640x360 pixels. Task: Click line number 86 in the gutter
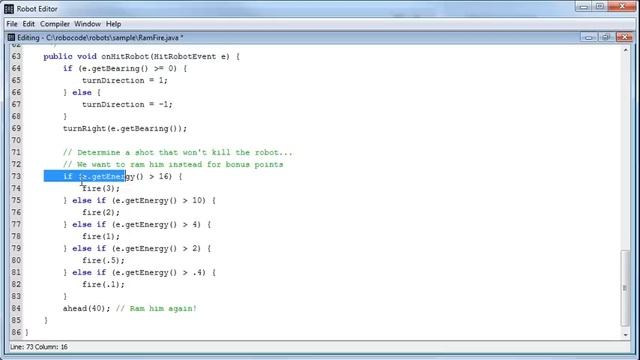click(16, 332)
